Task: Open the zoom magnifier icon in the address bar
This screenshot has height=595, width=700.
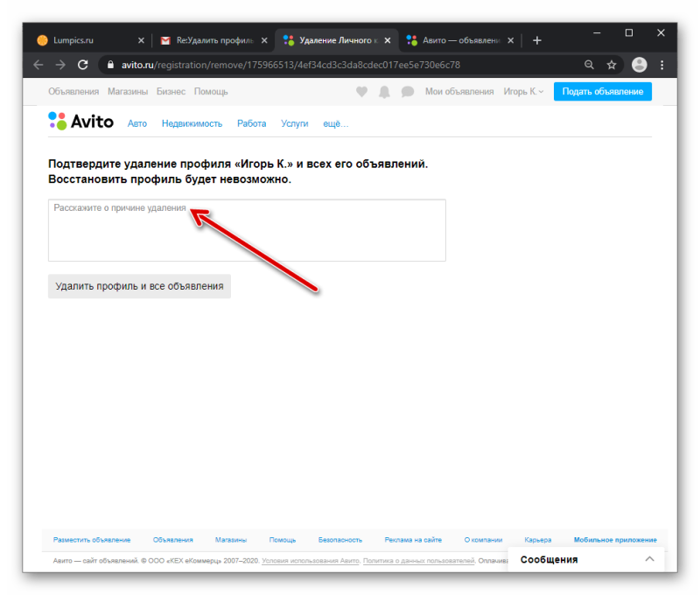Action: (x=589, y=65)
